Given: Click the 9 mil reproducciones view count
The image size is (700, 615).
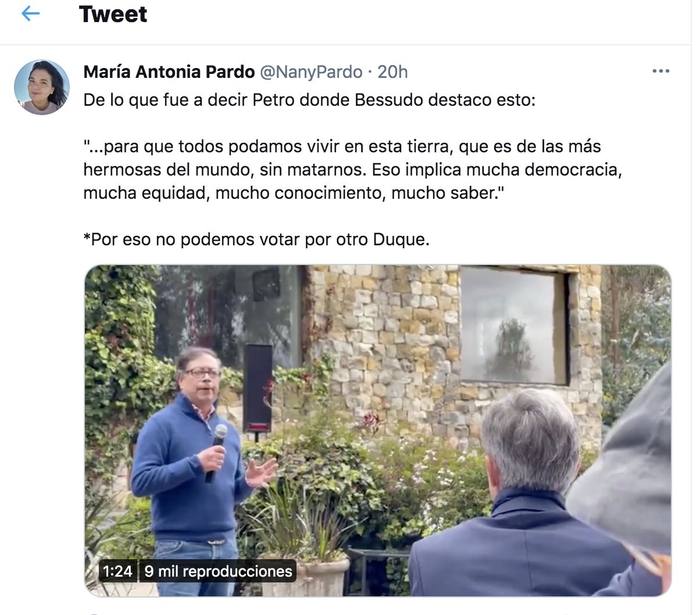Looking at the screenshot, I should point(218,571).
